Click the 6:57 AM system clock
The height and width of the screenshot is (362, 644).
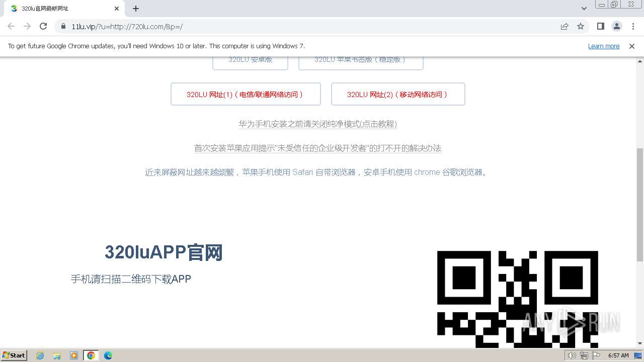click(618, 355)
